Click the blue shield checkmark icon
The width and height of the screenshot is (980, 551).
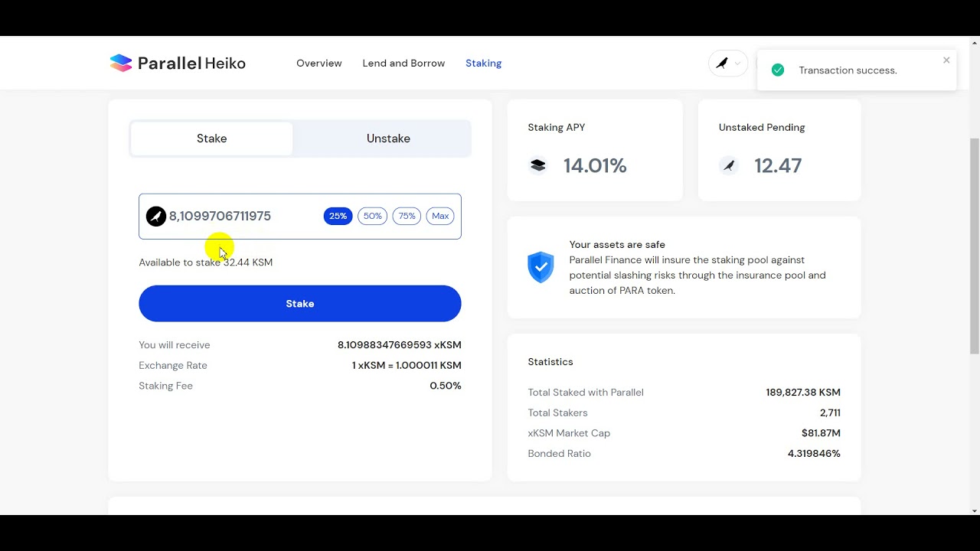click(541, 267)
